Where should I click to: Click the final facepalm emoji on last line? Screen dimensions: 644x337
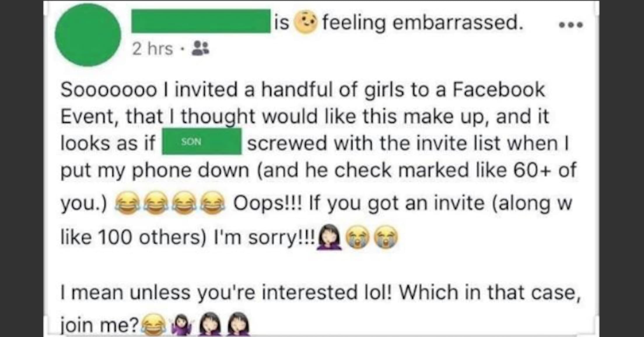point(238,324)
